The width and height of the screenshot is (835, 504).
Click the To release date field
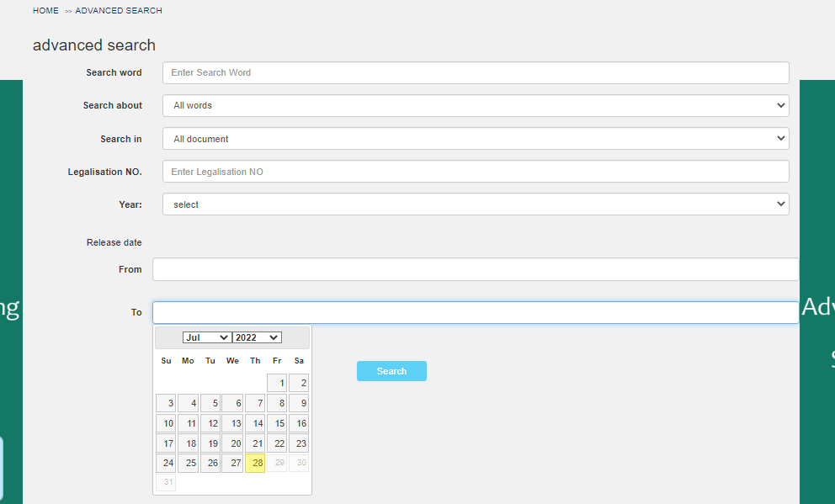[476, 312]
